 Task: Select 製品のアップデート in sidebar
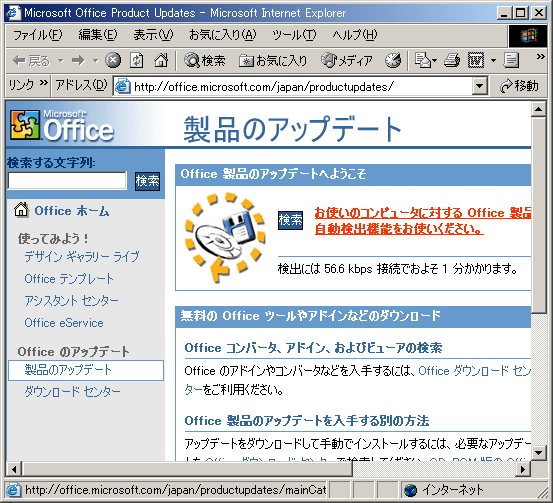tap(86, 370)
